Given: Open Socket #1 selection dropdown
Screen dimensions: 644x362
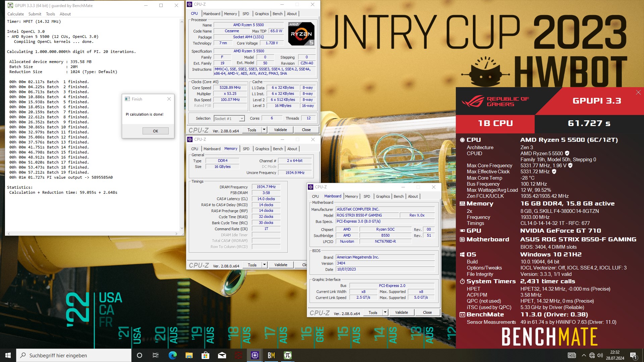Looking at the screenshot, I should [x=229, y=118].
